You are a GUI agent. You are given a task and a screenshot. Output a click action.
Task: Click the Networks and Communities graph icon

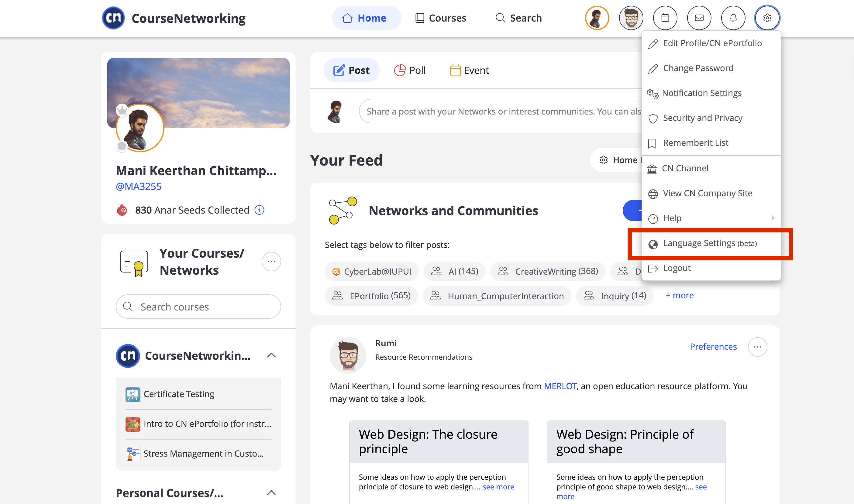pos(343,211)
